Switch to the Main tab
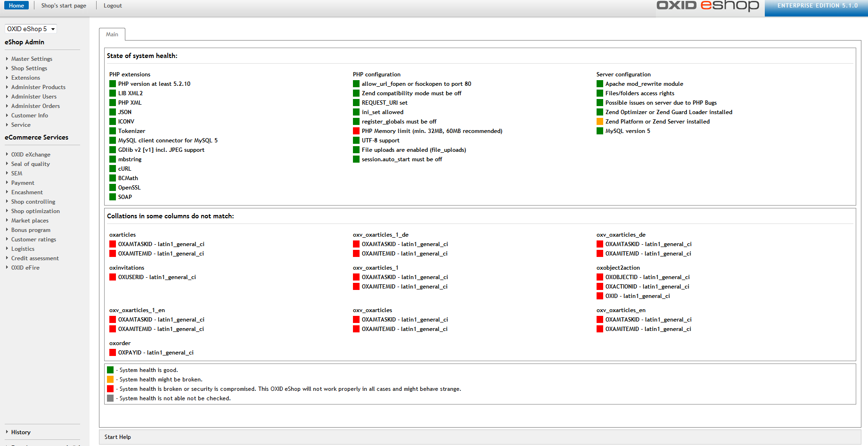 point(112,34)
